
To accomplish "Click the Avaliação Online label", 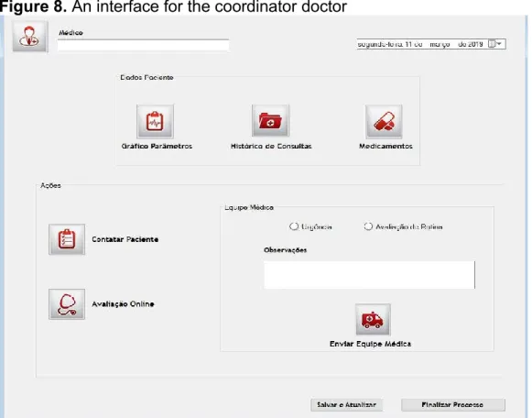I will point(124,304).
